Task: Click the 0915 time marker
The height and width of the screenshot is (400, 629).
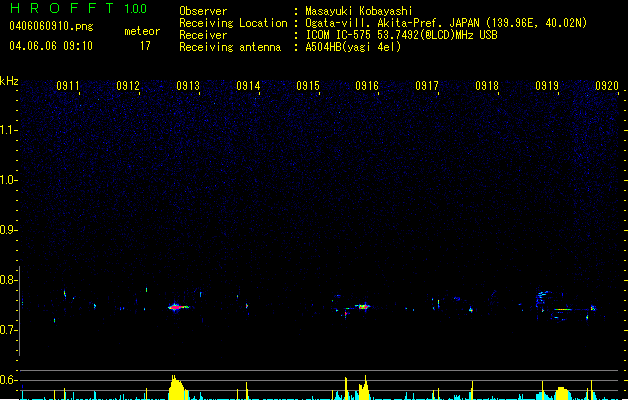Action: tap(308, 86)
